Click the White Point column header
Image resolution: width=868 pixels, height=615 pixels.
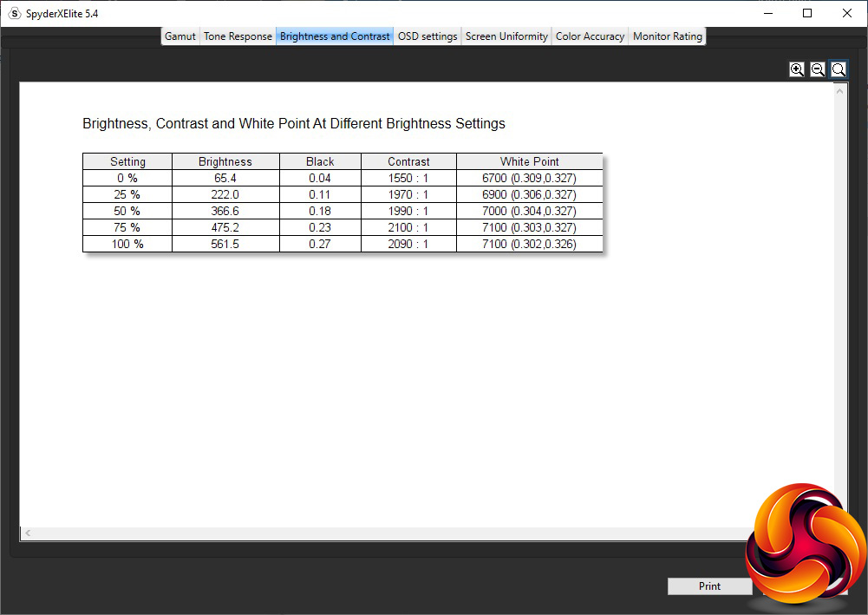[x=529, y=161]
